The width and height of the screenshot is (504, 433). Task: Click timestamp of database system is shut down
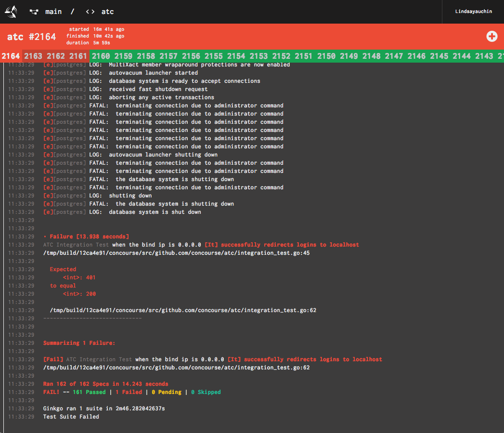21,212
